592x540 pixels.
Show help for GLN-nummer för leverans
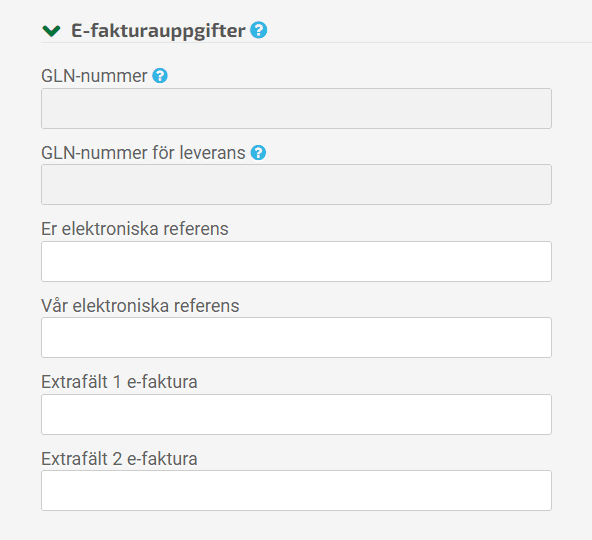pyautogui.click(x=258, y=153)
